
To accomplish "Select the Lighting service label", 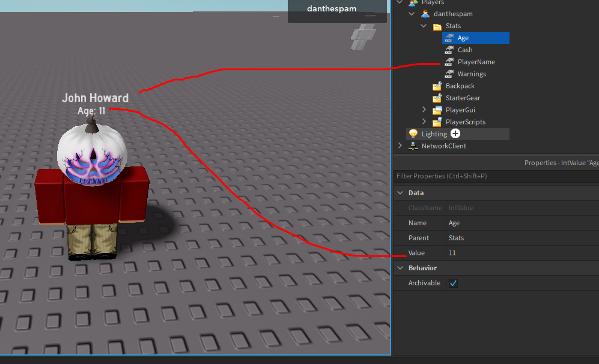I will [x=434, y=134].
